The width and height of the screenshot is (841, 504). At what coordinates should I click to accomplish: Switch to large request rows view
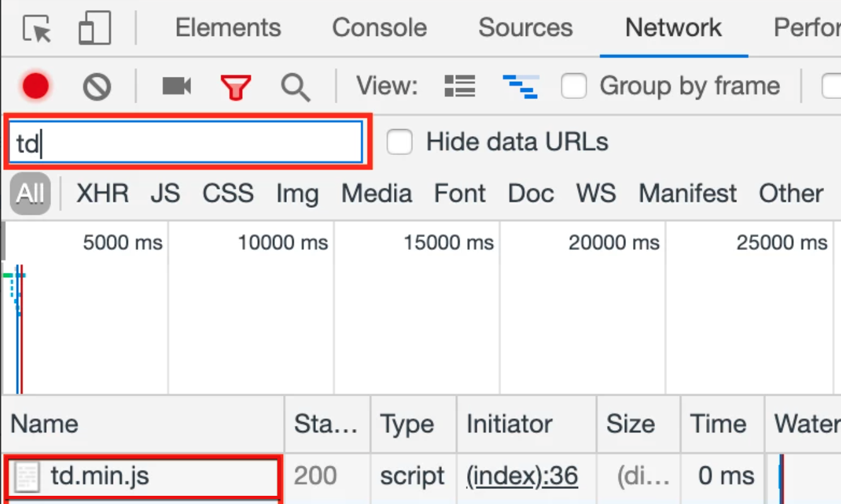coord(460,86)
